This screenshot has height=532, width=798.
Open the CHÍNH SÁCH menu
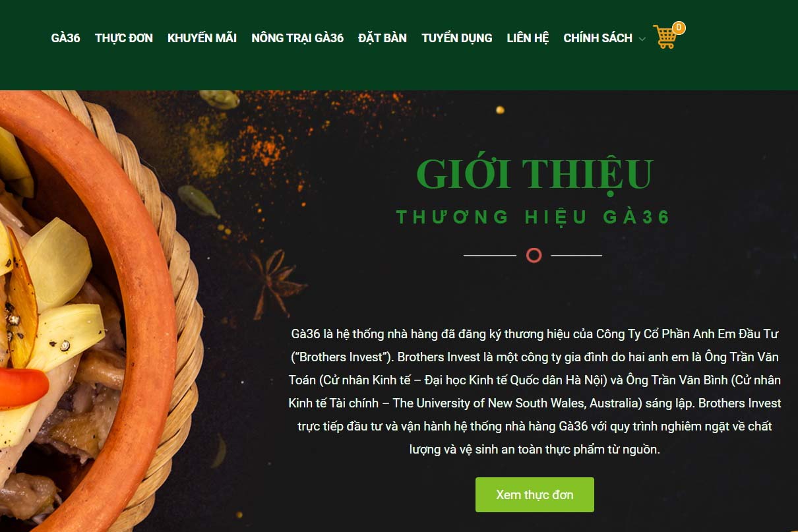598,38
